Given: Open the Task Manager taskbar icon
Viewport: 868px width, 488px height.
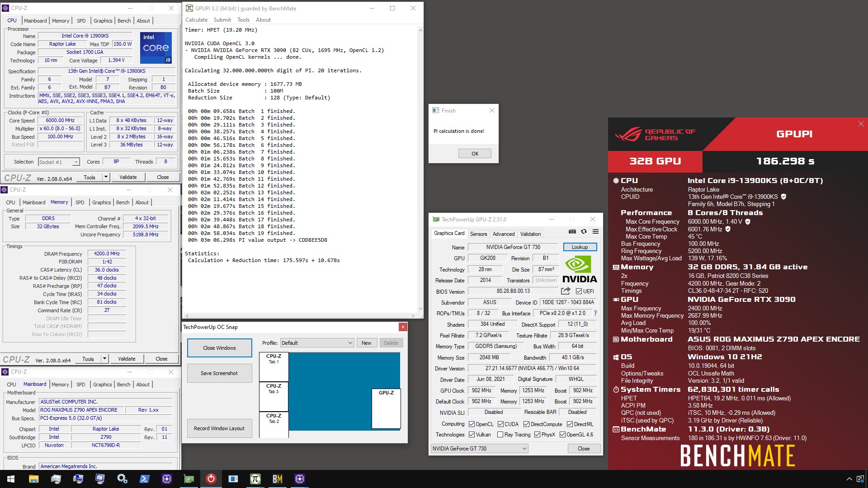Looking at the screenshot, I should pyautogui.click(x=56, y=479).
